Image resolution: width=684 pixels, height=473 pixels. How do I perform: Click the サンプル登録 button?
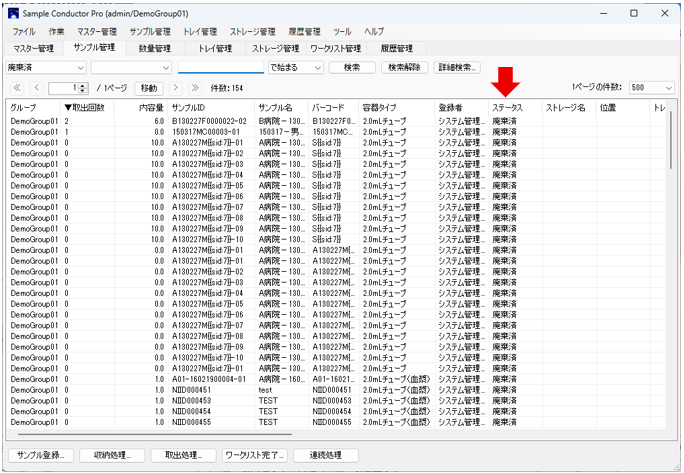tap(40, 455)
